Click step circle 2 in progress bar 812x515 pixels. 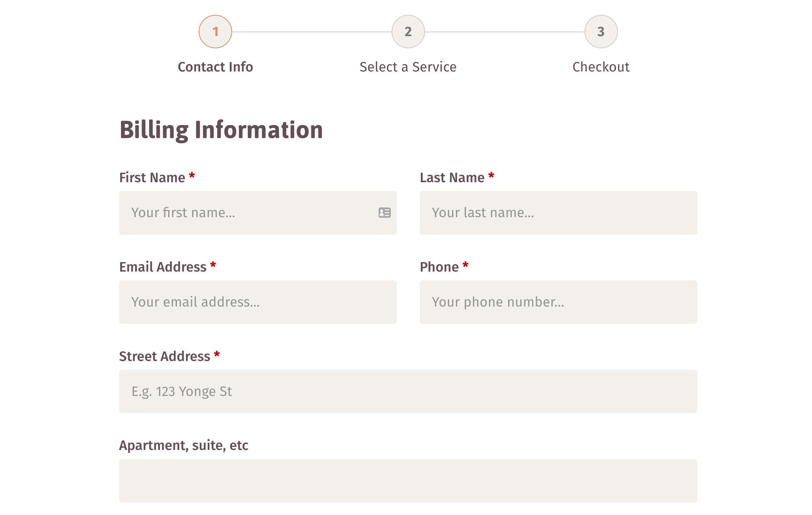[408, 31]
